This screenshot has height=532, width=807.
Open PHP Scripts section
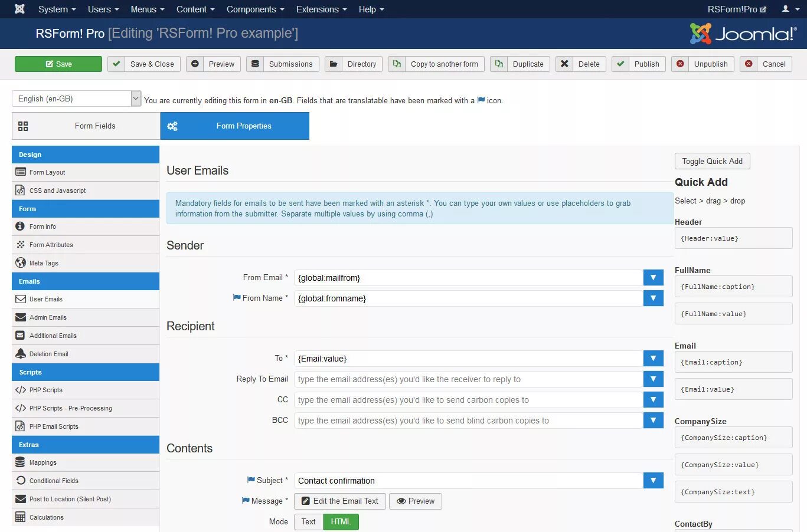pos(86,390)
